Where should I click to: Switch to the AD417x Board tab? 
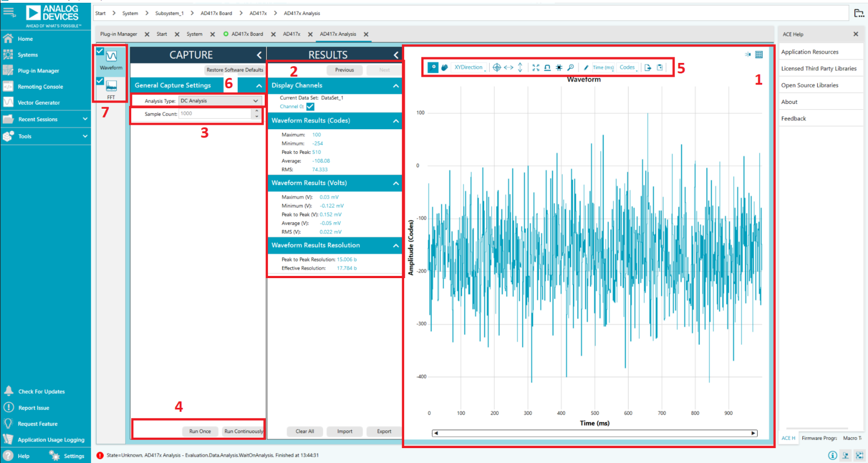tap(247, 34)
